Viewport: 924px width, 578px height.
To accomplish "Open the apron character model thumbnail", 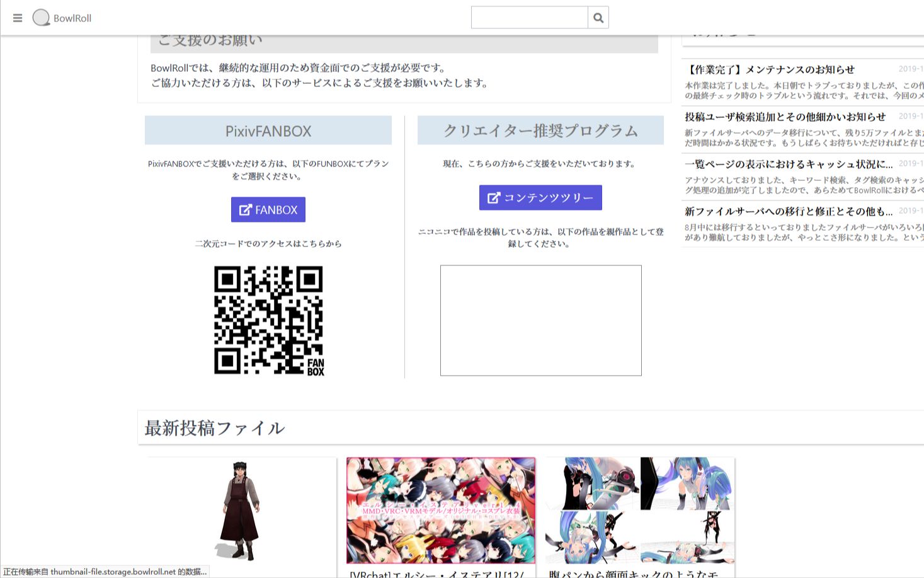I will pyautogui.click(x=242, y=511).
